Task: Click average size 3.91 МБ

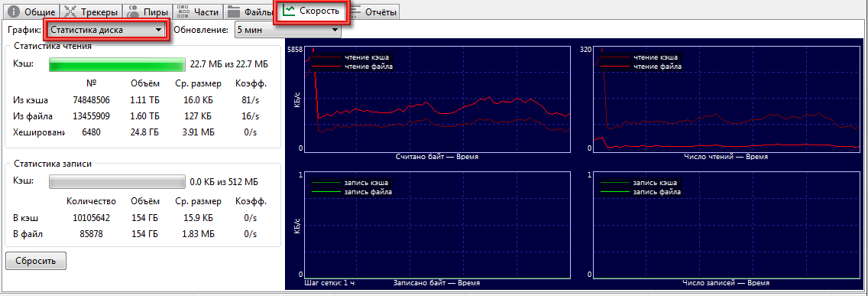Action: pos(197,132)
